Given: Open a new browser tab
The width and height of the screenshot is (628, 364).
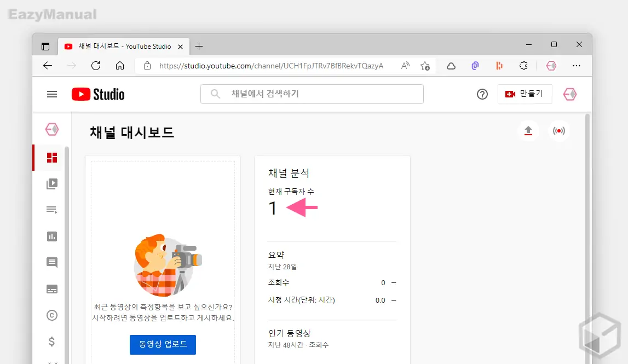Looking at the screenshot, I should pyautogui.click(x=199, y=47).
